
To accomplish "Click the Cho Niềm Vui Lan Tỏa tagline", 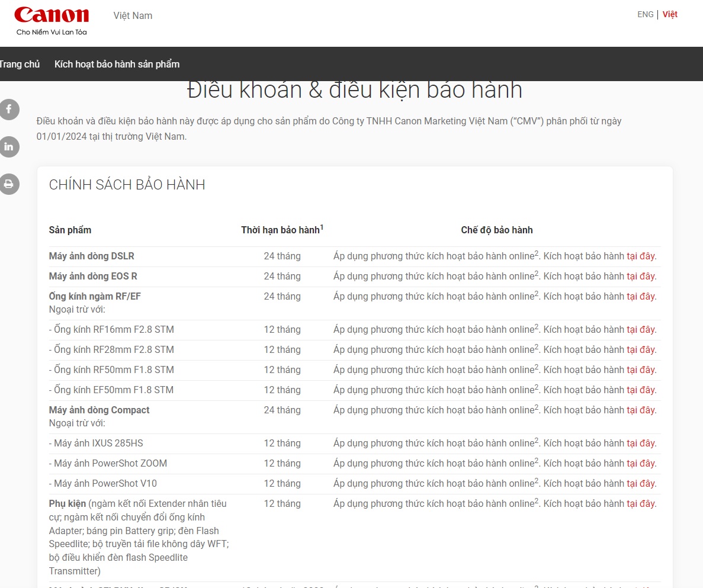I will coord(52,32).
